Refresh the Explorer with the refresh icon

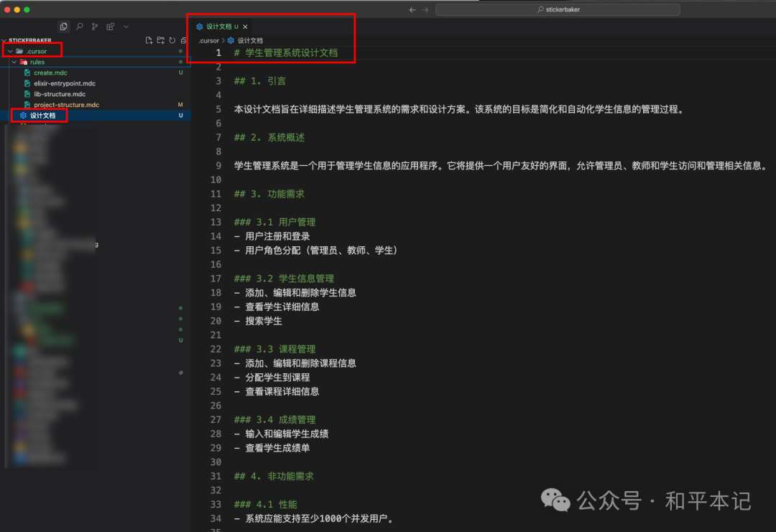tap(171, 41)
